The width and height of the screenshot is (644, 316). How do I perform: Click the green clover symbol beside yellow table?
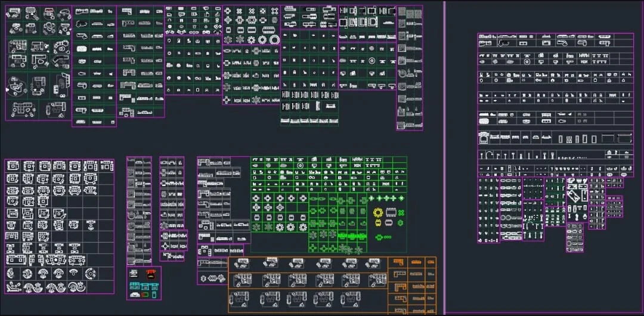[x=401, y=213]
